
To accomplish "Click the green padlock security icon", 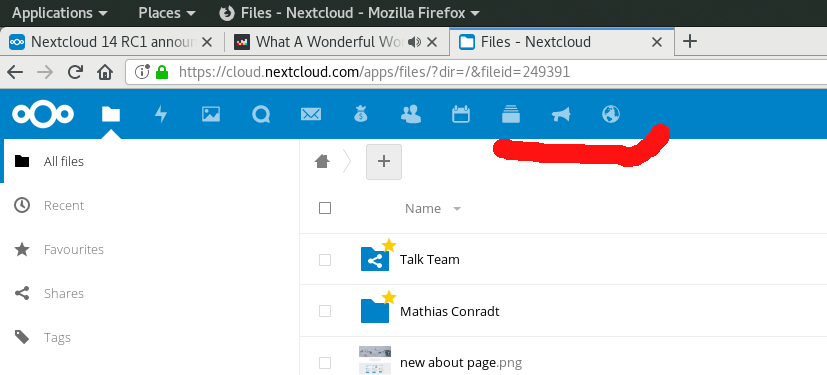I will (161, 72).
